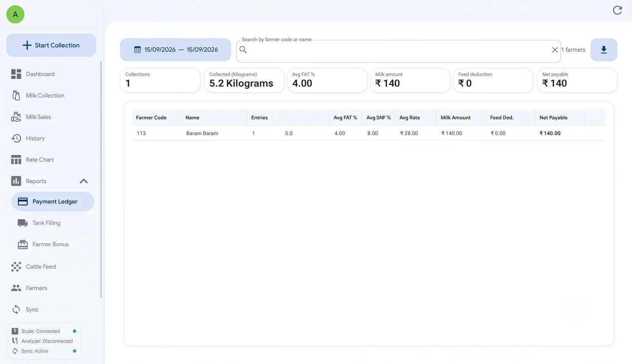The height and width of the screenshot is (364, 632).
Task: Click the sidebar vertical scrollbar
Action: coord(101,180)
